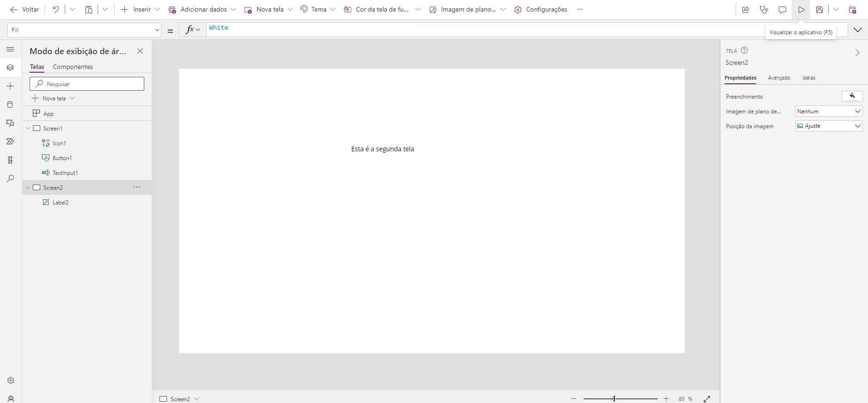Viewport: 868px width, 403px height.
Task: Switch to the Componentes tab
Action: coord(73,67)
